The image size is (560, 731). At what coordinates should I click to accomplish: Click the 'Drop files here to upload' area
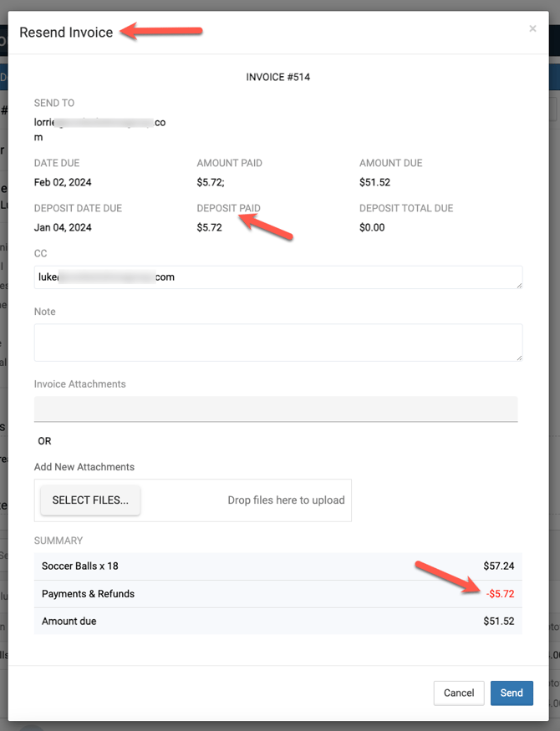coord(286,500)
